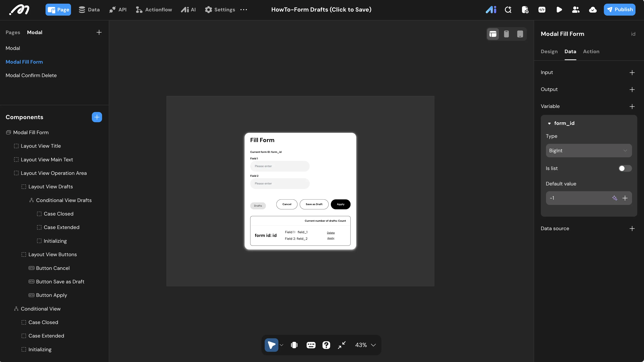The height and width of the screenshot is (362, 644).
Task: Open the Settings menu
Action: tap(220, 10)
